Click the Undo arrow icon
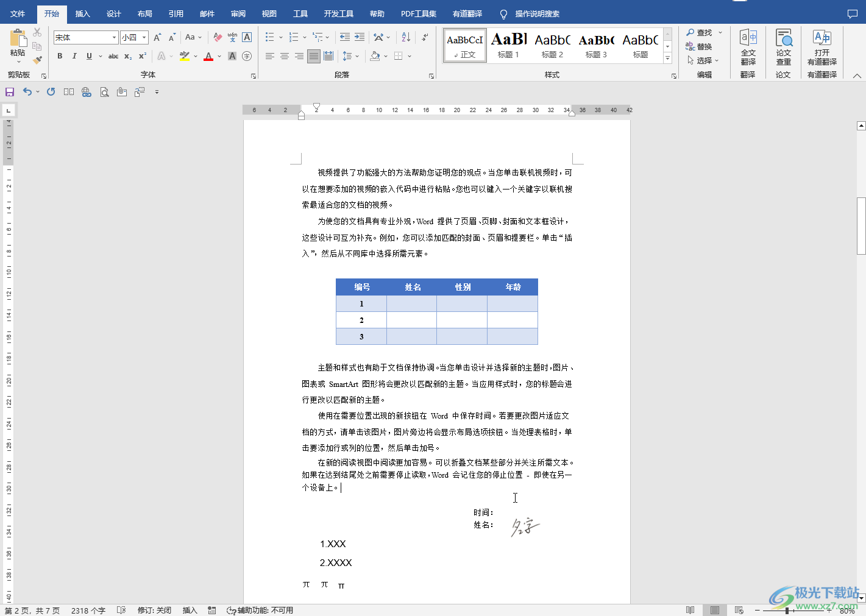Screen dimensions: 866x616 pyautogui.click(x=27, y=91)
